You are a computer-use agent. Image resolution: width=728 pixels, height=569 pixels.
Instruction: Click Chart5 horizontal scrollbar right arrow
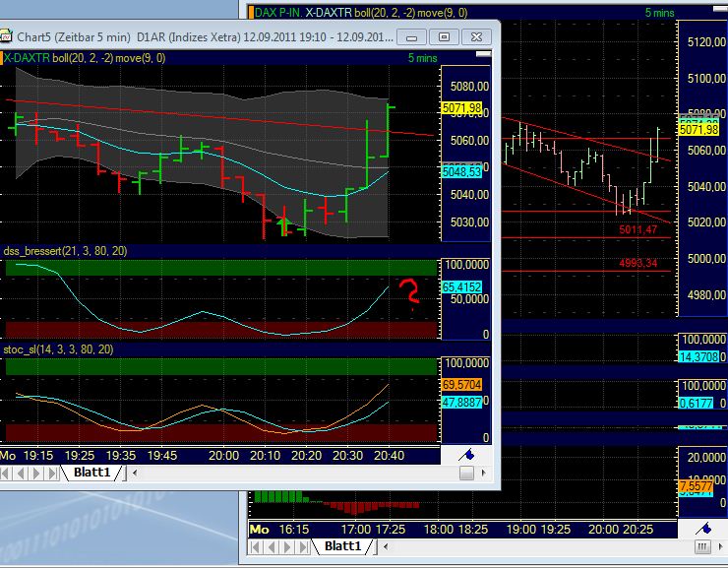pyautogui.click(x=484, y=474)
